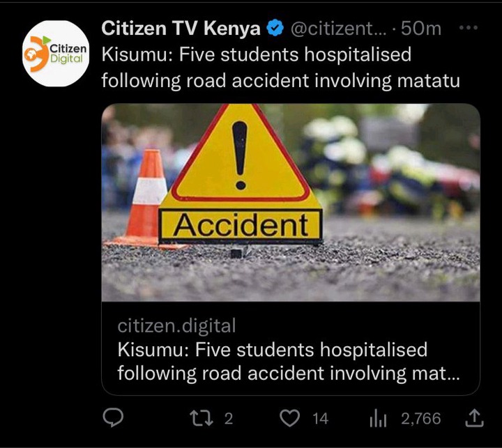Click the 50m timestamp
The width and height of the screenshot is (502, 448).
tap(421, 28)
